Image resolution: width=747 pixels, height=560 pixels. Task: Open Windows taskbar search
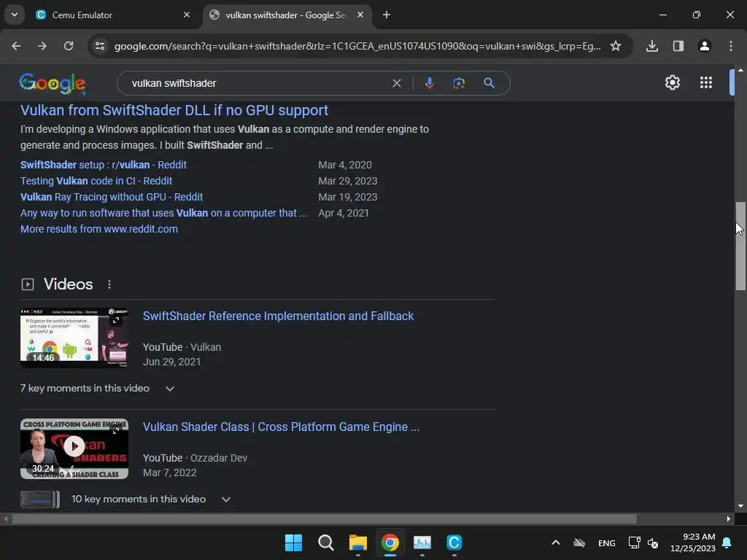[326, 542]
